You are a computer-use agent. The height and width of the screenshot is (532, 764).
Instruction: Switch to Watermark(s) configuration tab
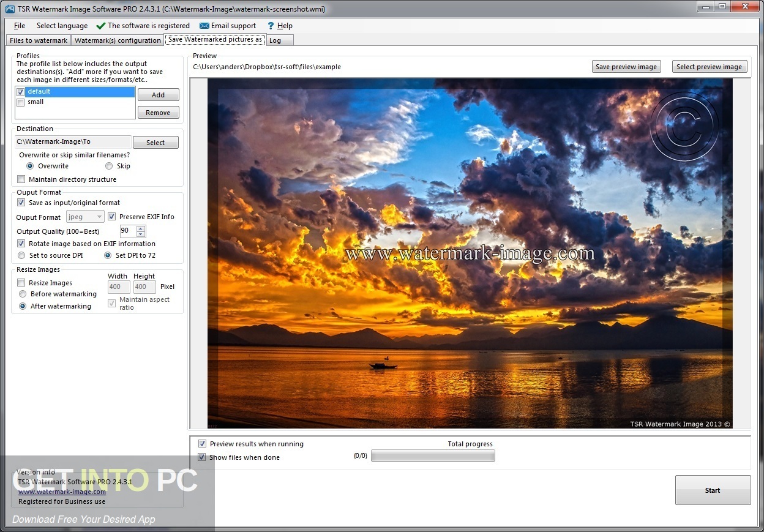pyautogui.click(x=118, y=40)
